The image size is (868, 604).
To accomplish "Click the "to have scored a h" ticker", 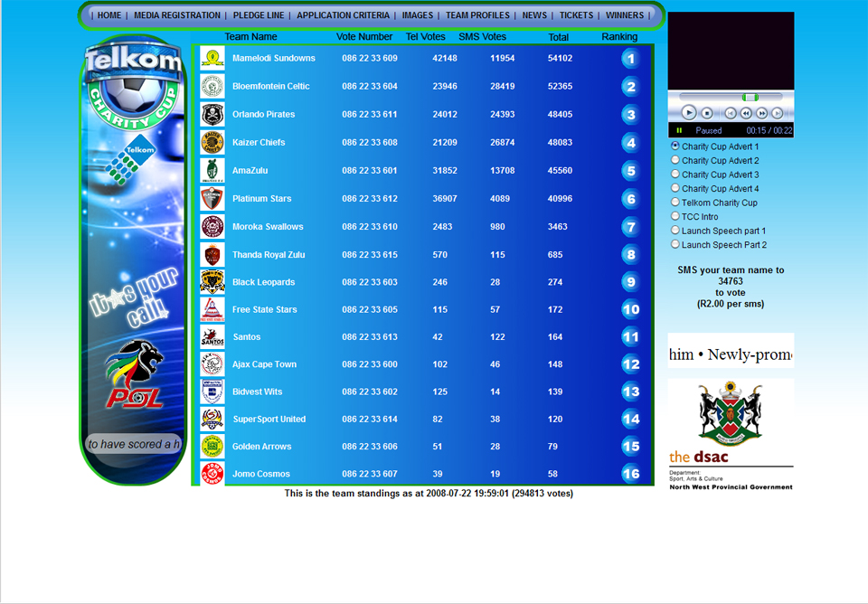I will pos(134,444).
